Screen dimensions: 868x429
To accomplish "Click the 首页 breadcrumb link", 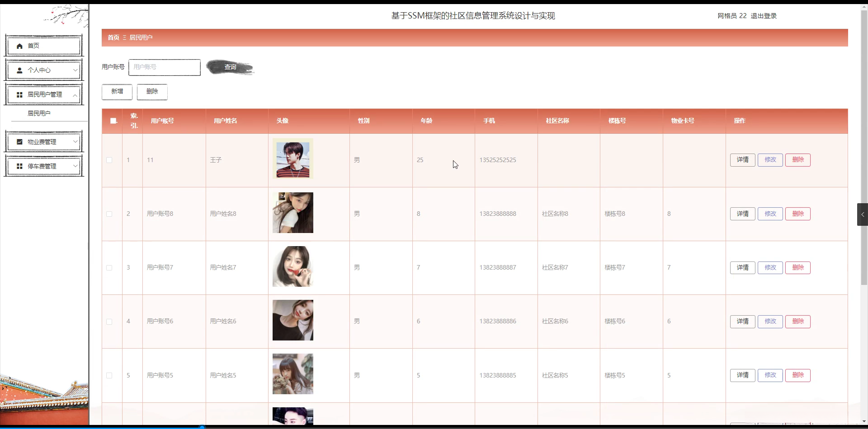I will point(113,37).
